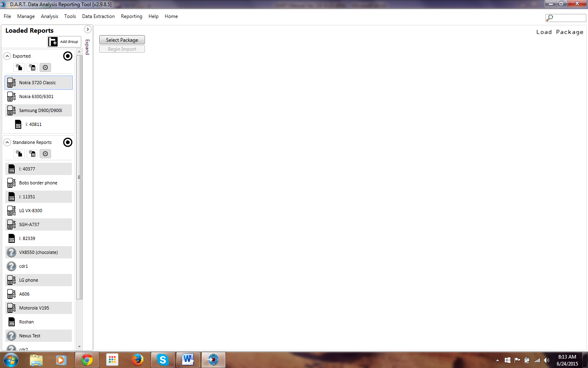Open the Data Extraction menu
Screen dimensions: 588x368
pos(98,16)
